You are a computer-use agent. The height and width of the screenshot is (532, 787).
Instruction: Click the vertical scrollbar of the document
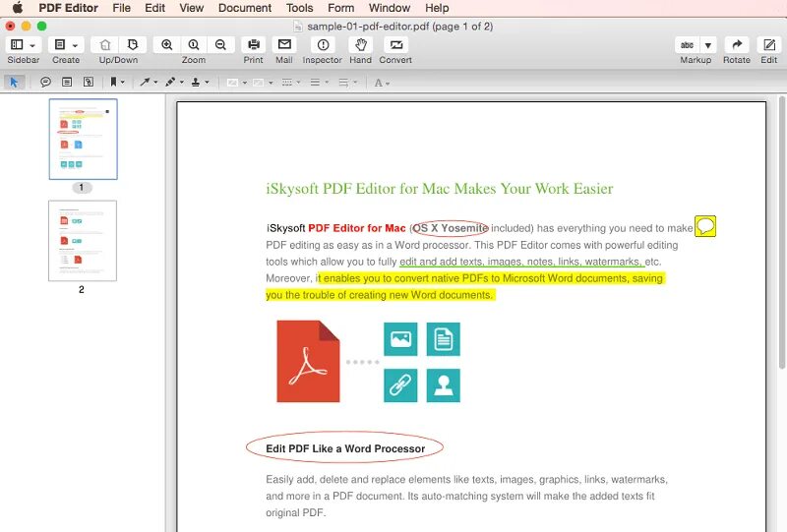click(782, 233)
